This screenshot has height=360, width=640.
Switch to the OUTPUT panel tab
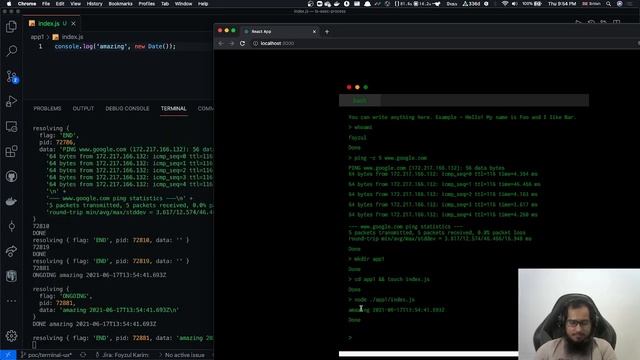(83, 109)
